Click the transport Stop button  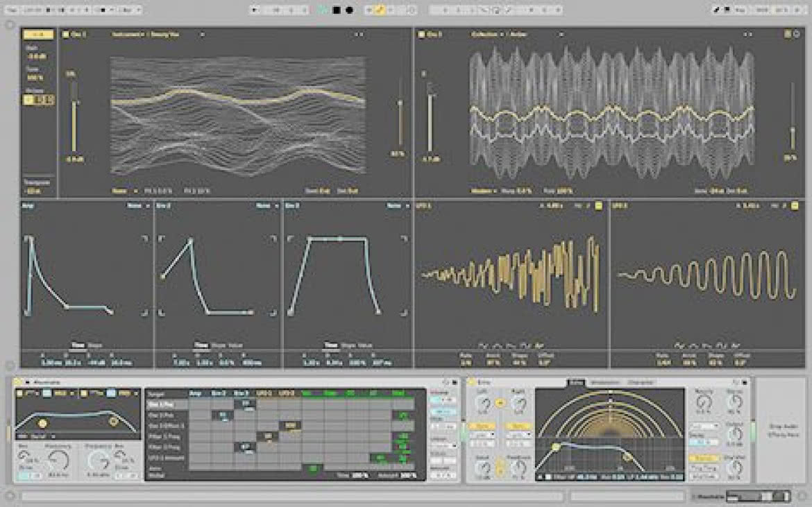click(337, 10)
